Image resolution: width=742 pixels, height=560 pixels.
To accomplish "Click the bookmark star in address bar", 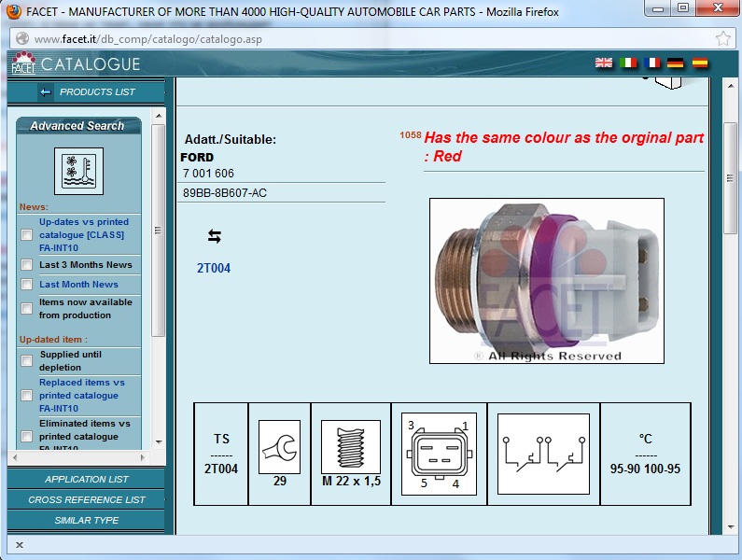I will pyautogui.click(x=722, y=38).
